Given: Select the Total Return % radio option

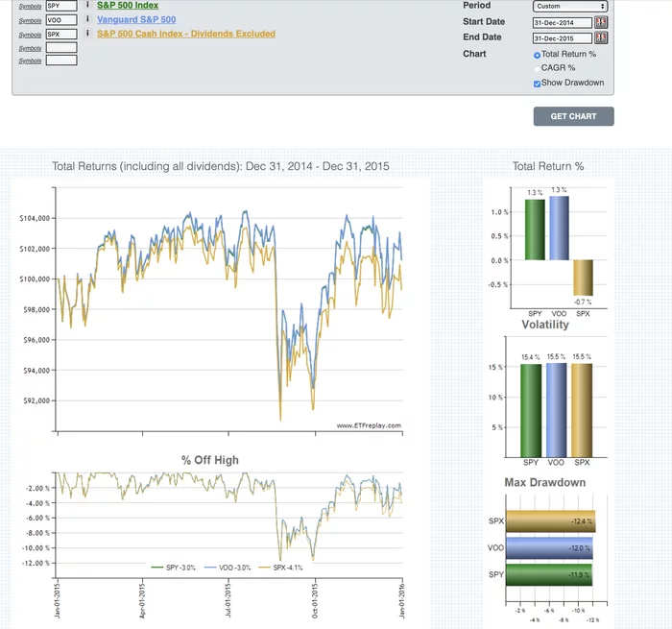Looking at the screenshot, I should [537, 56].
